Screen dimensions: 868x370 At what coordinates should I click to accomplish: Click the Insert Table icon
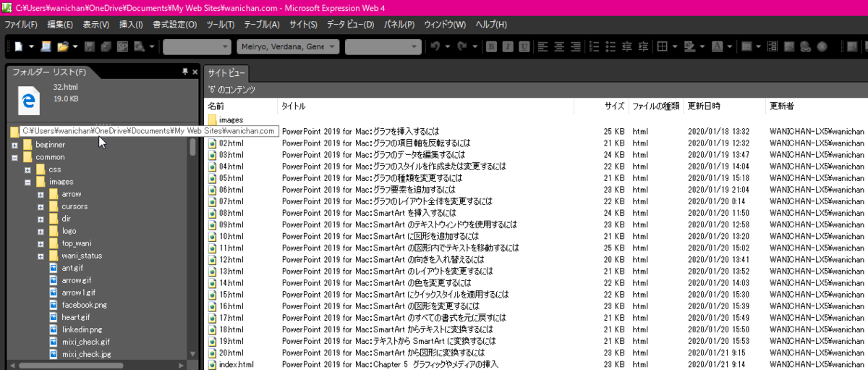pos(746,46)
